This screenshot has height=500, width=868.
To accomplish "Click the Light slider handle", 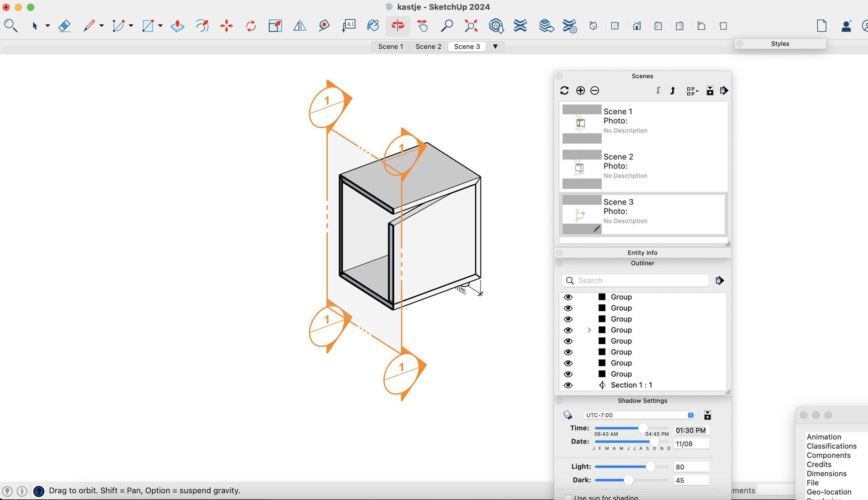I will coord(650,467).
